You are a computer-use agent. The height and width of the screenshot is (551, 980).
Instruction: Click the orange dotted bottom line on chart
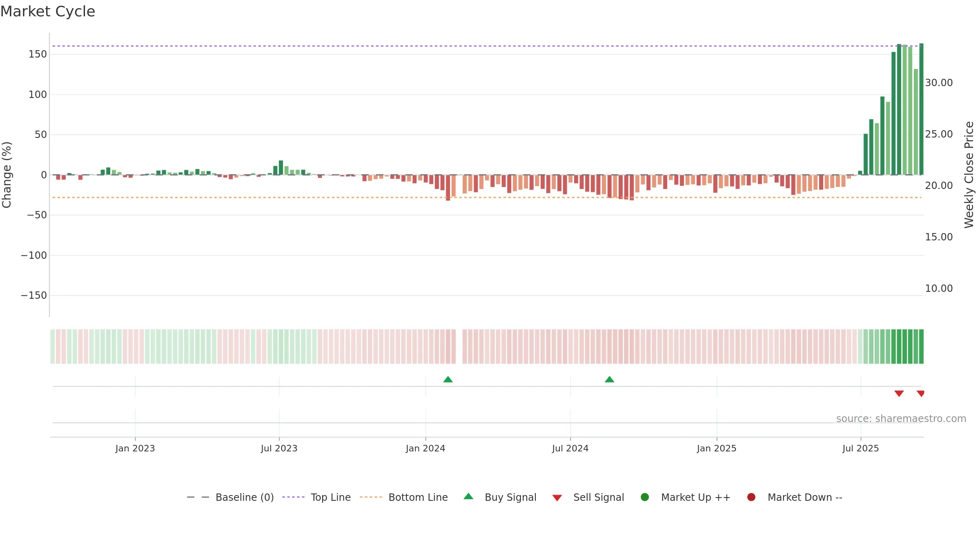[x=487, y=197]
